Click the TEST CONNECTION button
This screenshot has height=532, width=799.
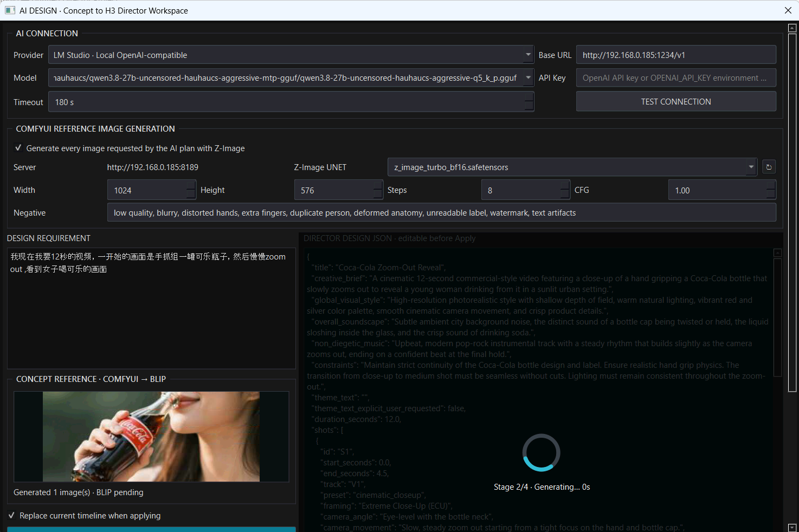point(676,101)
